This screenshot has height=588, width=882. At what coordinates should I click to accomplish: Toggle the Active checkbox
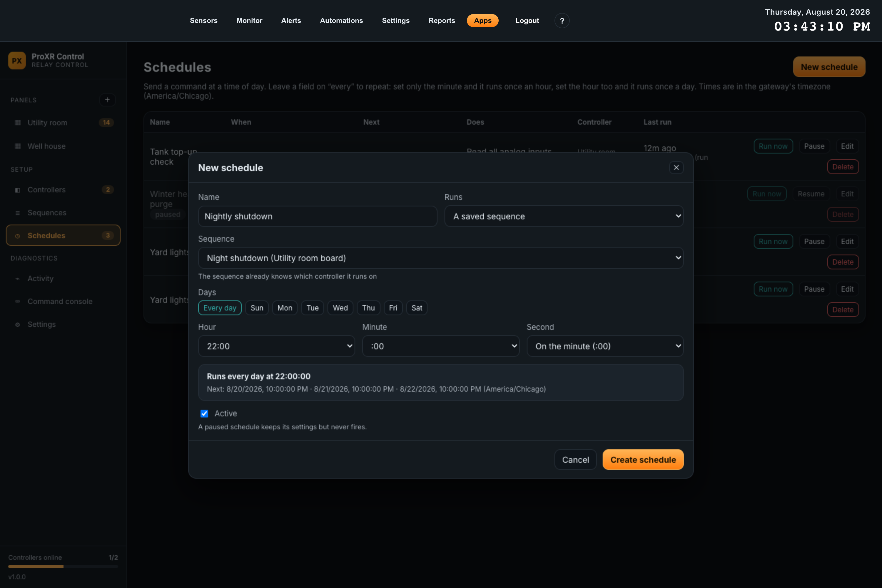point(204,413)
